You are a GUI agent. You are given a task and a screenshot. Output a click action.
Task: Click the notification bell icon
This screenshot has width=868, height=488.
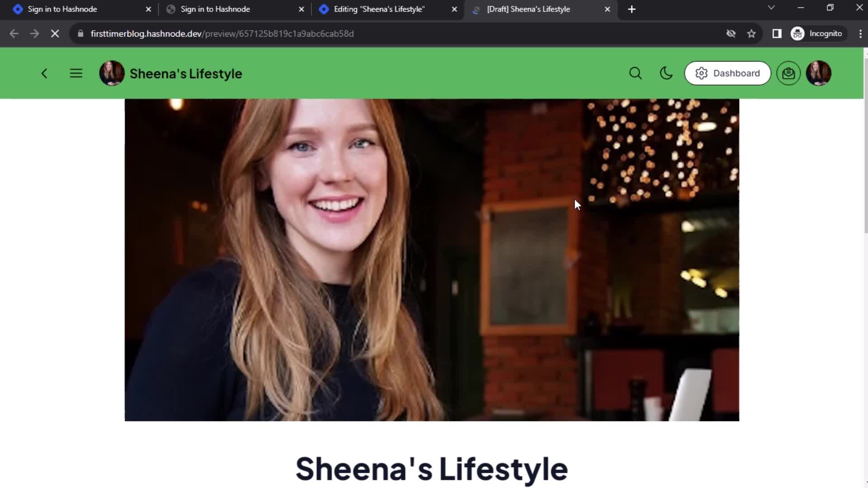pos(789,73)
